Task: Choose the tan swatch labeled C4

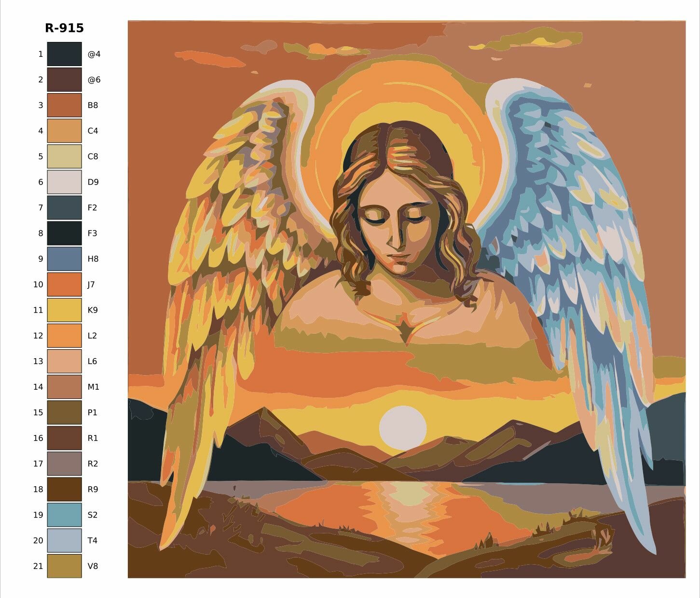Action: [x=64, y=131]
